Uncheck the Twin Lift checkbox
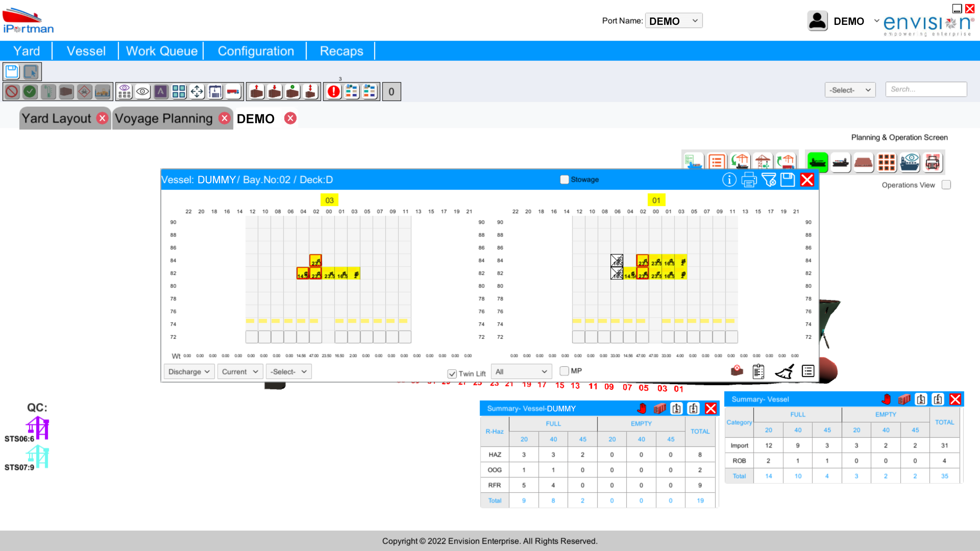The image size is (980, 551). (452, 374)
